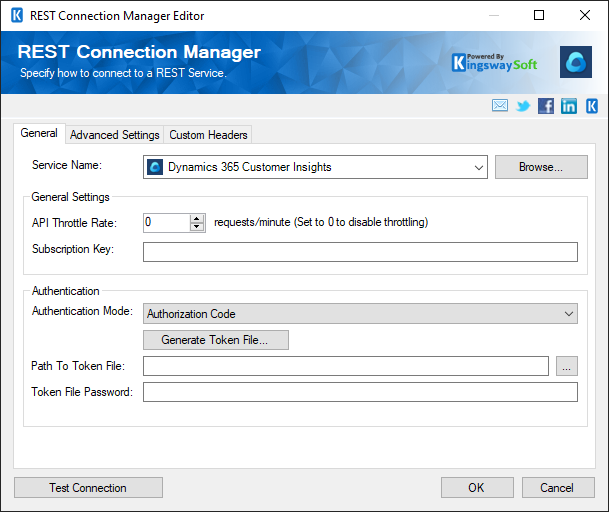609x512 pixels.
Task: Click the email envelope icon
Action: pos(499,105)
